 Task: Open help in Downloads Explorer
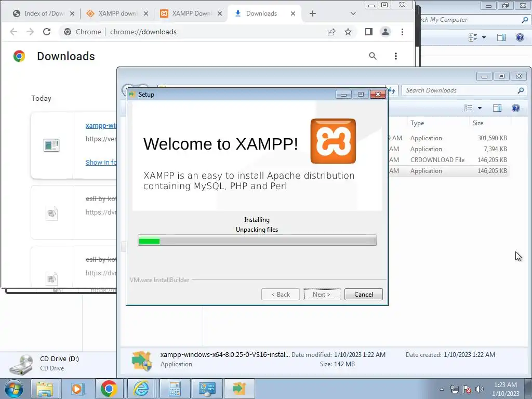point(516,108)
